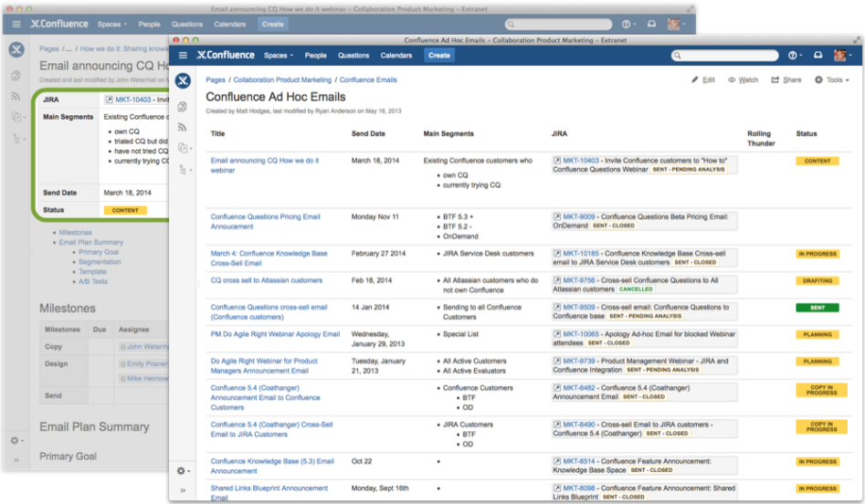Screen dimensions: 865x504
Task: Open 'PM Do Agile Right Webinar Apology Email' link
Action: tap(275, 334)
